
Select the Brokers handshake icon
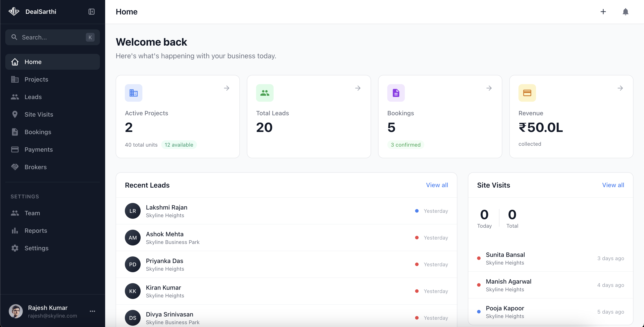click(x=15, y=167)
